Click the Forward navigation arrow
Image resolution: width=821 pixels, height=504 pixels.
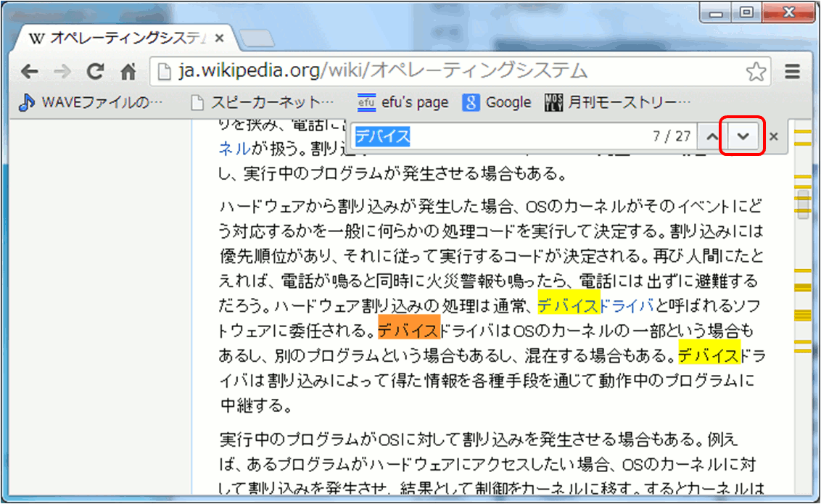tap(62, 71)
